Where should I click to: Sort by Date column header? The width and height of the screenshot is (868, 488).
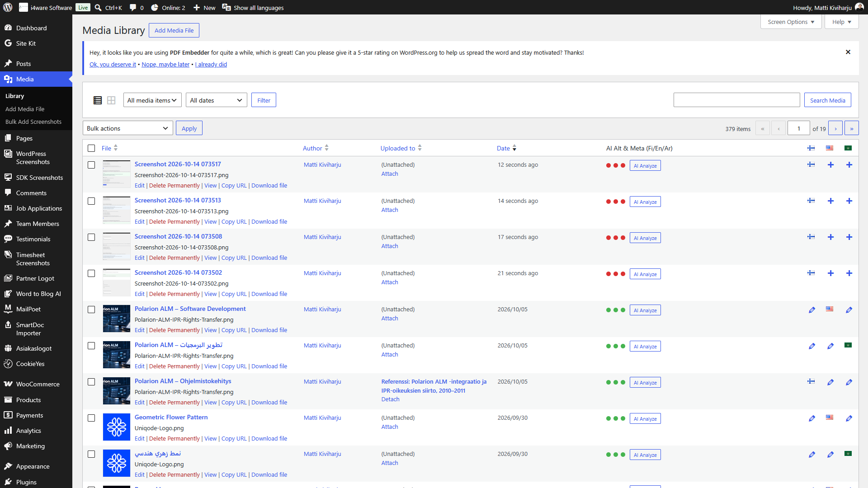pyautogui.click(x=506, y=148)
